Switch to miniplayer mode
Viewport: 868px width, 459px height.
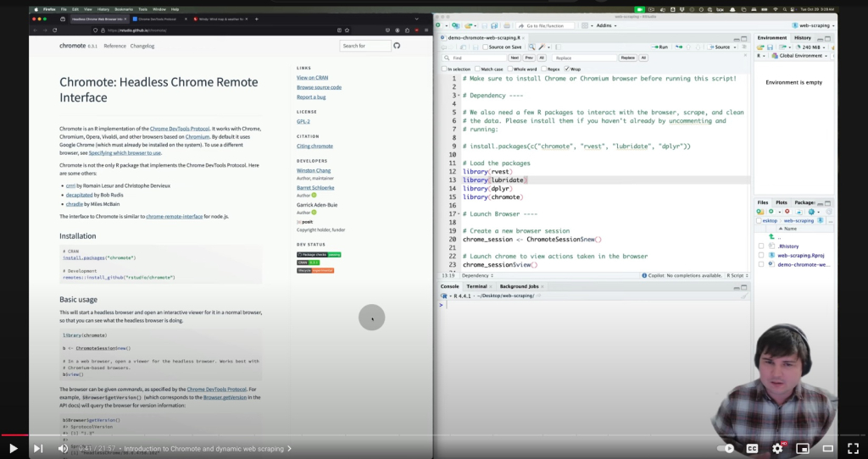(x=803, y=449)
